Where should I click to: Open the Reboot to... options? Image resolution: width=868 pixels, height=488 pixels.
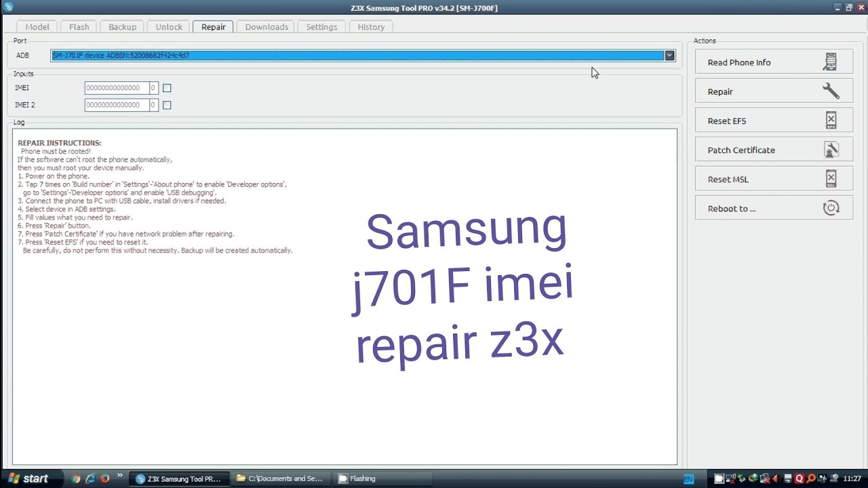pyautogui.click(x=774, y=208)
